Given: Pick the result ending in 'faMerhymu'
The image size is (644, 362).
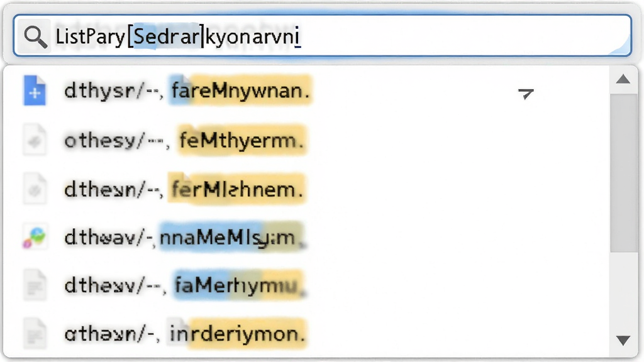Looking at the screenshot, I should [307, 285].
